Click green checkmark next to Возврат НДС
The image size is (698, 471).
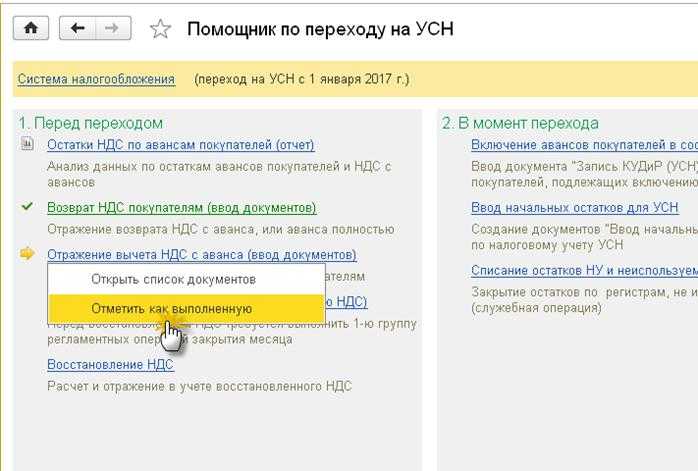click(27, 206)
